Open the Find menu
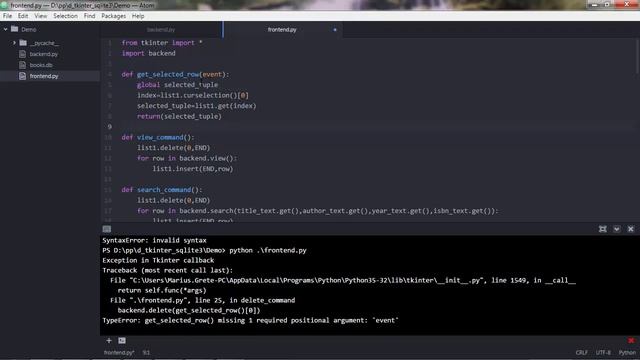 point(89,16)
